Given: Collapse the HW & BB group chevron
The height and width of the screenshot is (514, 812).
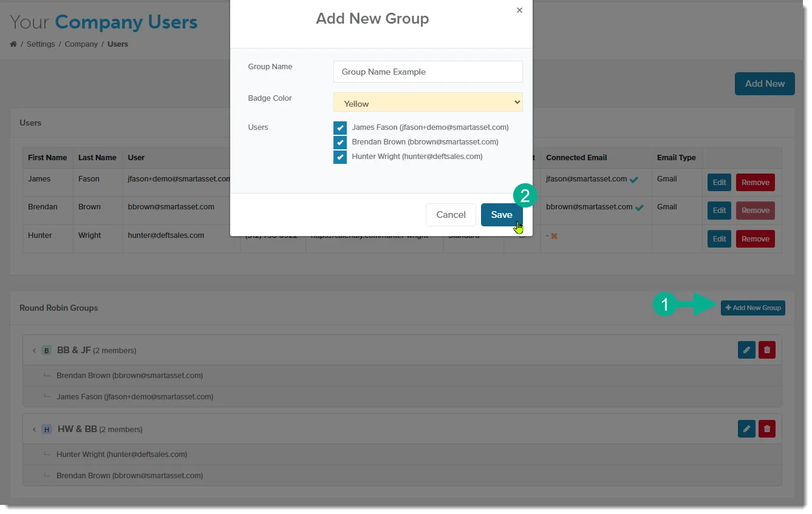Looking at the screenshot, I should tap(35, 430).
